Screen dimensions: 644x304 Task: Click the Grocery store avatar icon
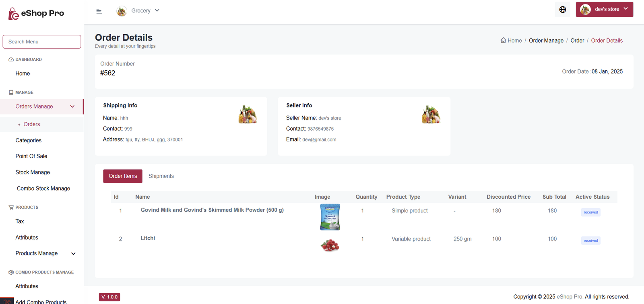[122, 11]
